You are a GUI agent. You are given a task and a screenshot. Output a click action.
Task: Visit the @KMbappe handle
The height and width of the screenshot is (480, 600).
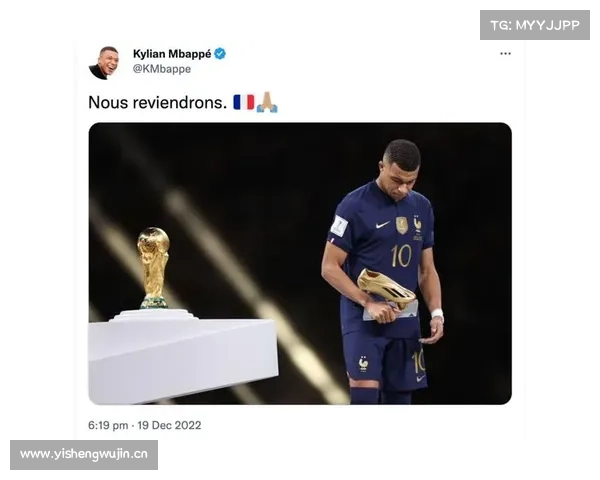161,69
